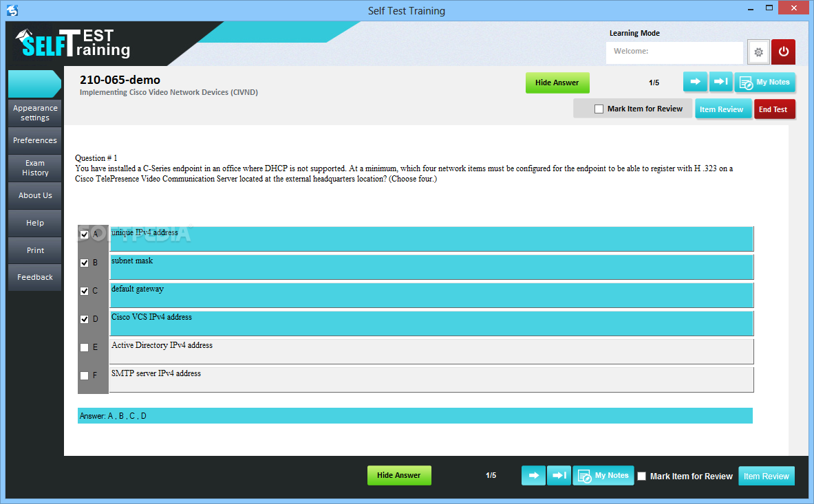This screenshot has width=814, height=504.
Task: Select answer row 'SMTP server IPv4 address'
Action: [x=431, y=380]
